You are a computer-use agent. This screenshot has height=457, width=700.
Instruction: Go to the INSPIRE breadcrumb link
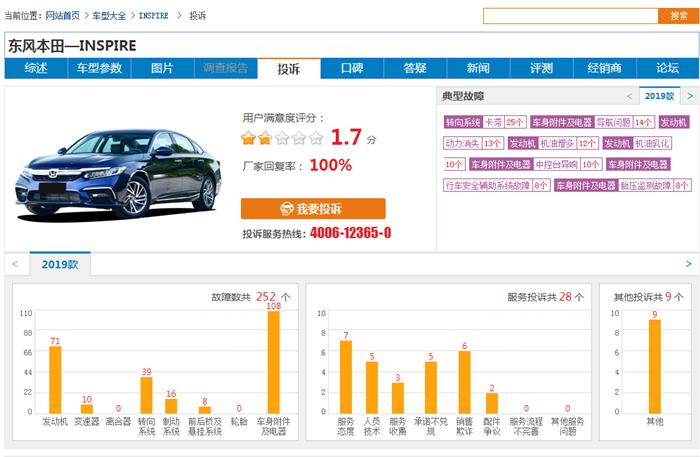click(x=154, y=16)
